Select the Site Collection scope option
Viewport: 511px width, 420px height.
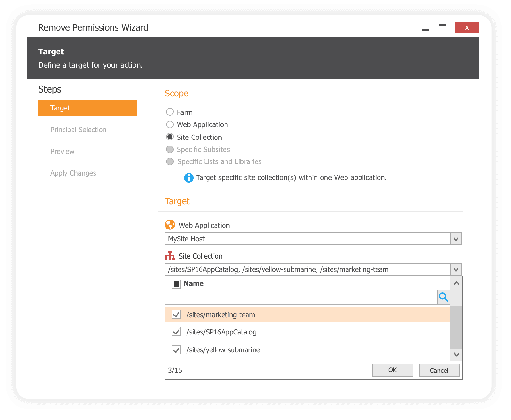tap(170, 137)
